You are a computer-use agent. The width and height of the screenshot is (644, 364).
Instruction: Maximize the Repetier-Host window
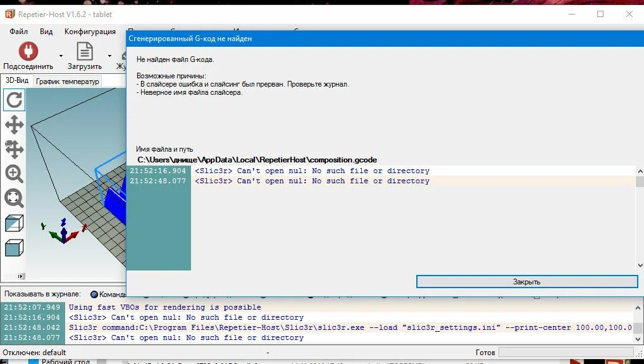(x=600, y=14)
